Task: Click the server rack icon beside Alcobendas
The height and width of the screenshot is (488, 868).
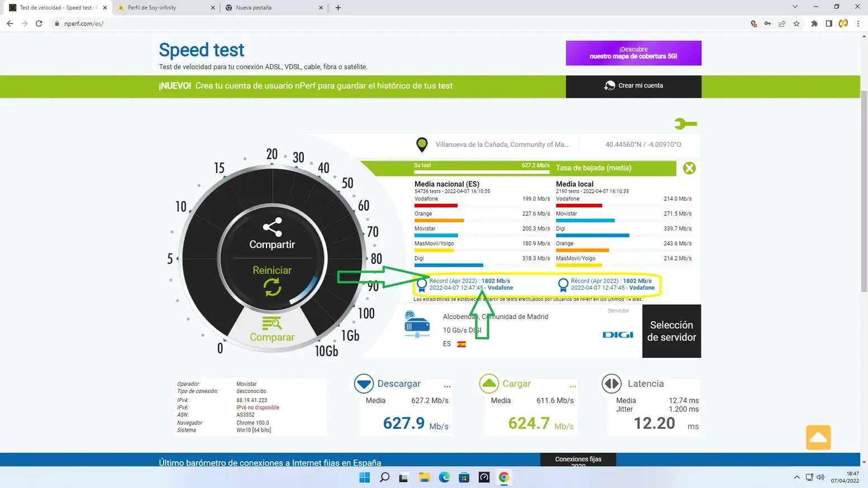Action: (417, 326)
